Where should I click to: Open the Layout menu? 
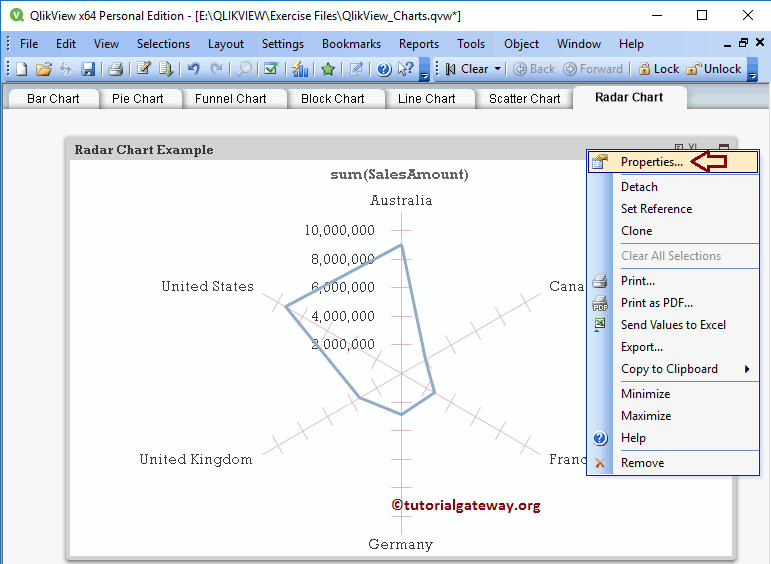pyautogui.click(x=226, y=44)
